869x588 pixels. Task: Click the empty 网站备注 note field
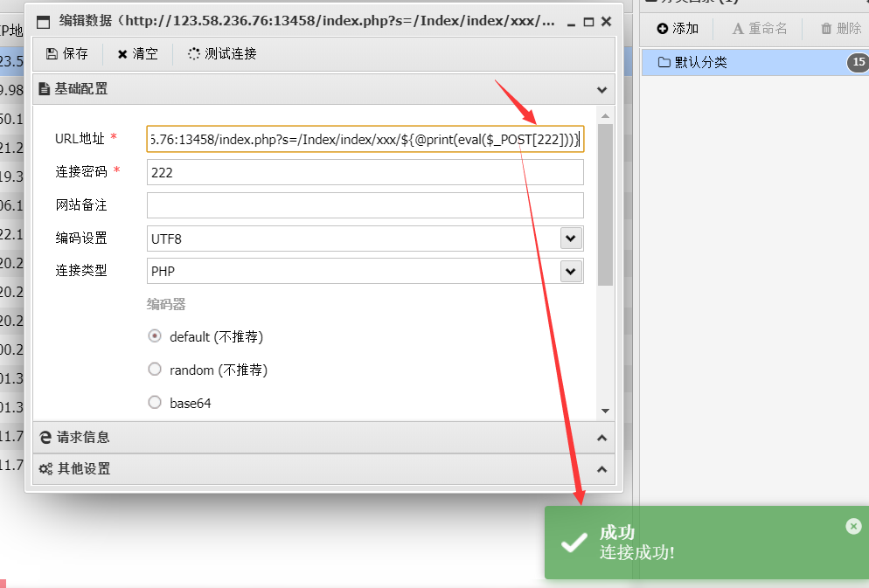click(365, 205)
